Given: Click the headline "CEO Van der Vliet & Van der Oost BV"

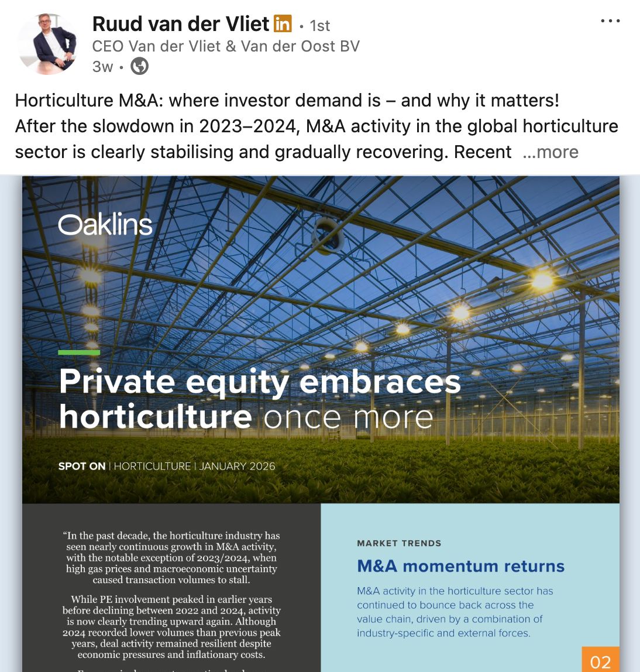Looking at the screenshot, I should click(226, 46).
